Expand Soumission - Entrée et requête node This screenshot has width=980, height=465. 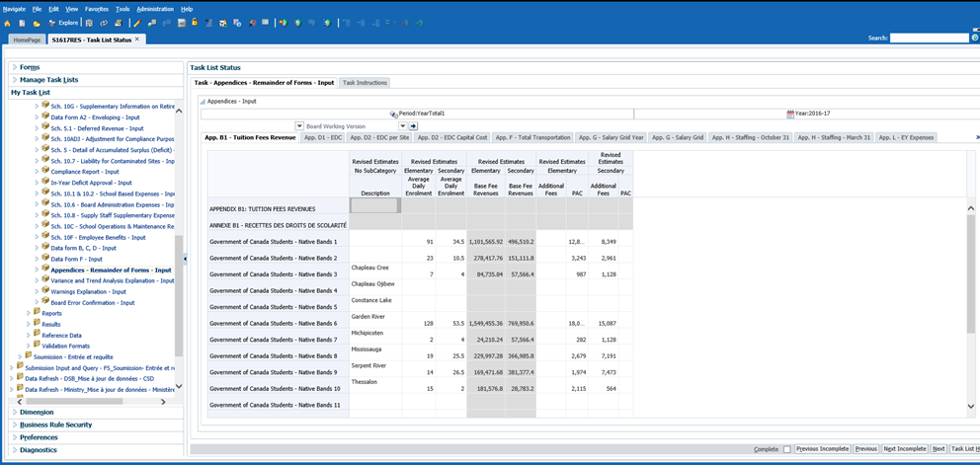pos(20,356)
